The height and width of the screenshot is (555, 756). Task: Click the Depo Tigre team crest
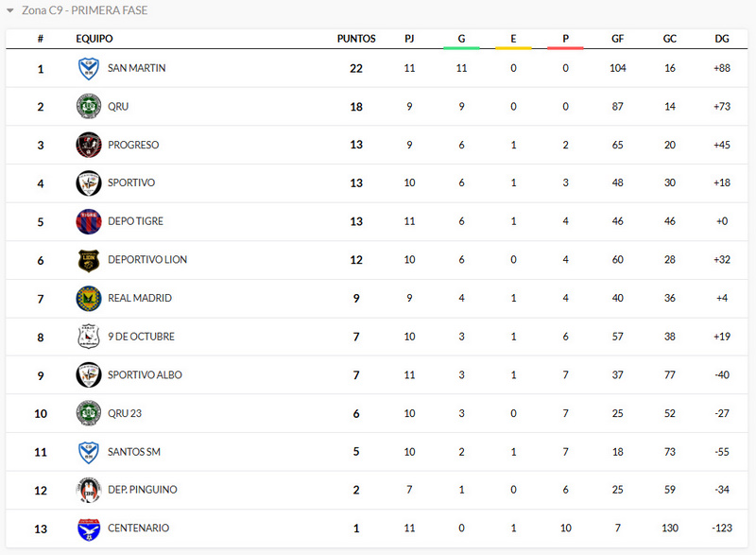click(x=88, y=221)
